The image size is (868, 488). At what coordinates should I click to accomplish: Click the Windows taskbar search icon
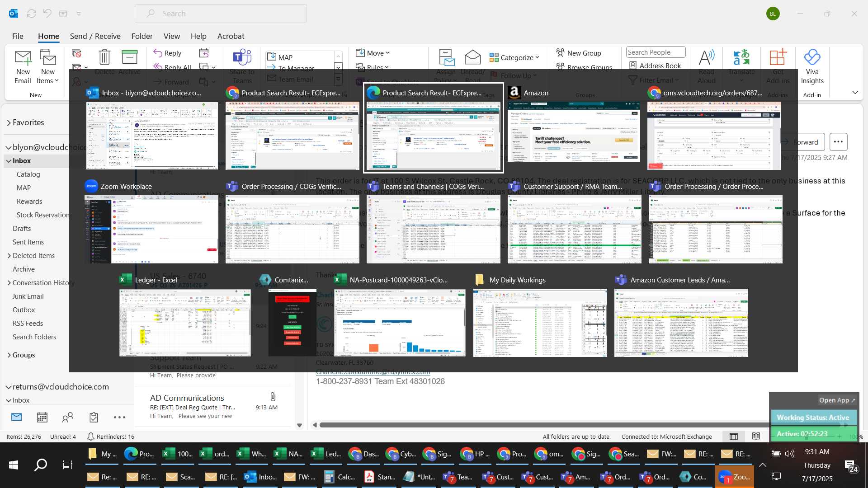click(x=41, y=465)
